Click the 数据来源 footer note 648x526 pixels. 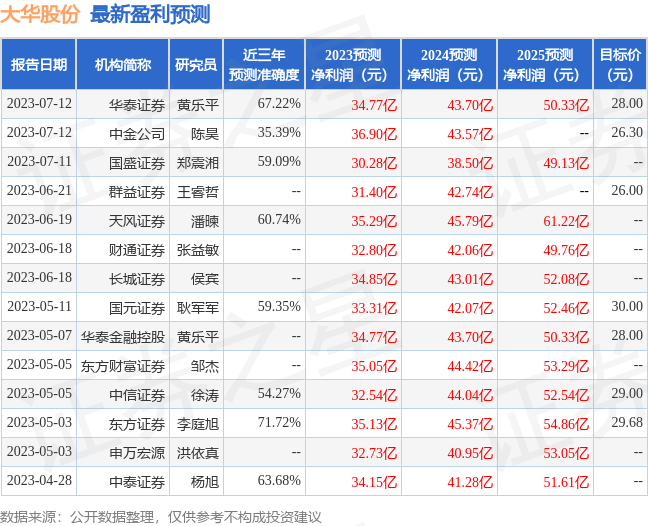(x=160, y=517)
